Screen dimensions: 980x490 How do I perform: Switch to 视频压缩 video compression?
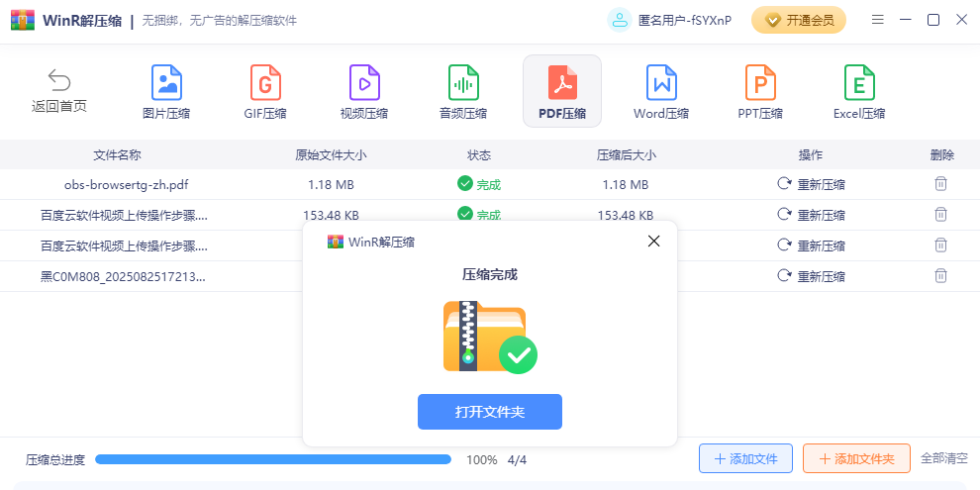(364, 91)
